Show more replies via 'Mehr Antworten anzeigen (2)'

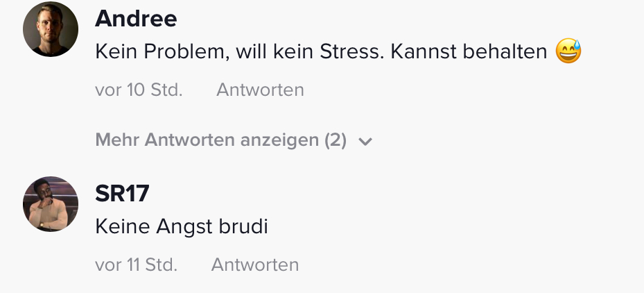(234, 140)
